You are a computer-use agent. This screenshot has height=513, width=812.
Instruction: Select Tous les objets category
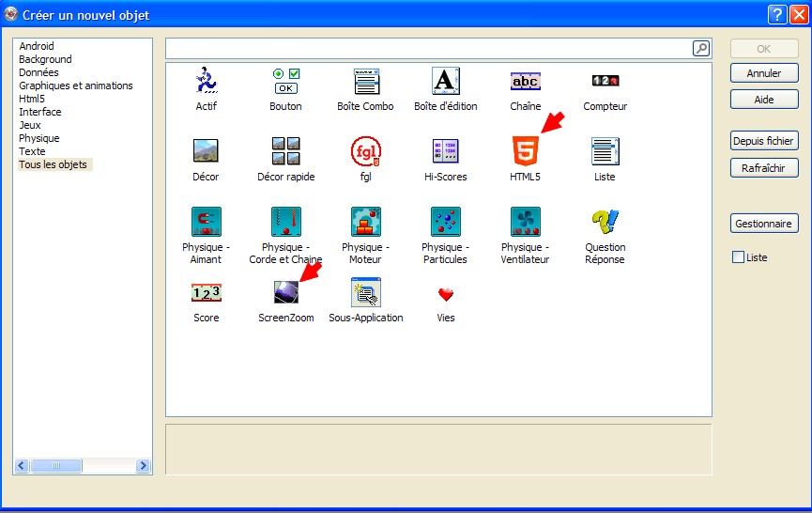53,164
